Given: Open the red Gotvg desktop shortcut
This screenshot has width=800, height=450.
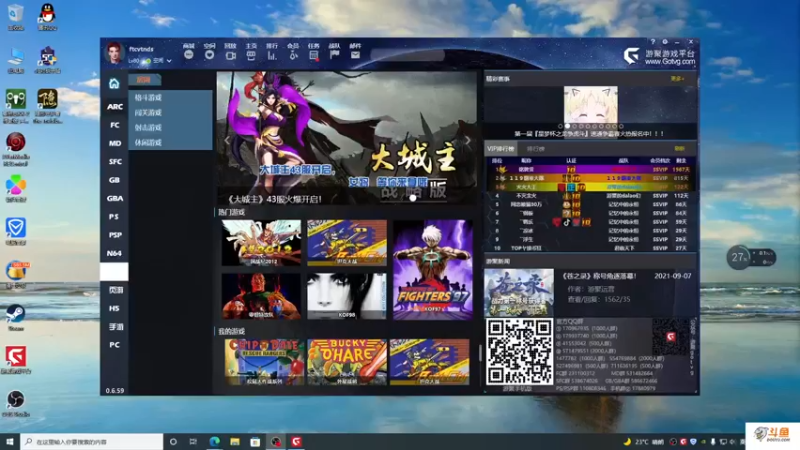Looking at the screenshot, I should point(16,359).
